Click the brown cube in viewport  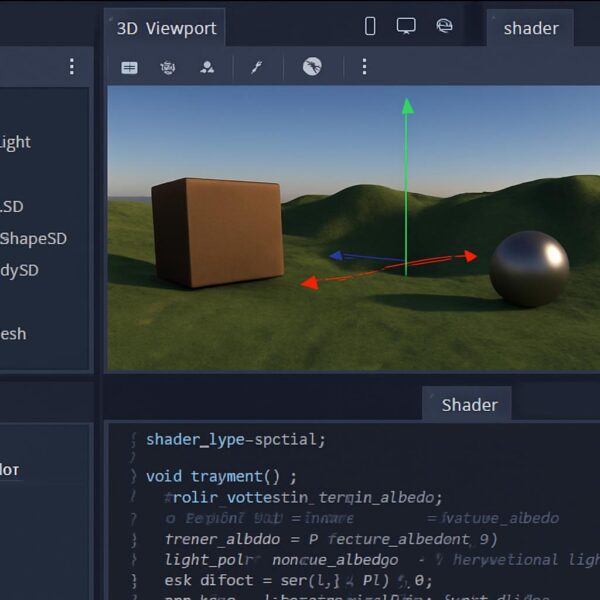[218, 232]
